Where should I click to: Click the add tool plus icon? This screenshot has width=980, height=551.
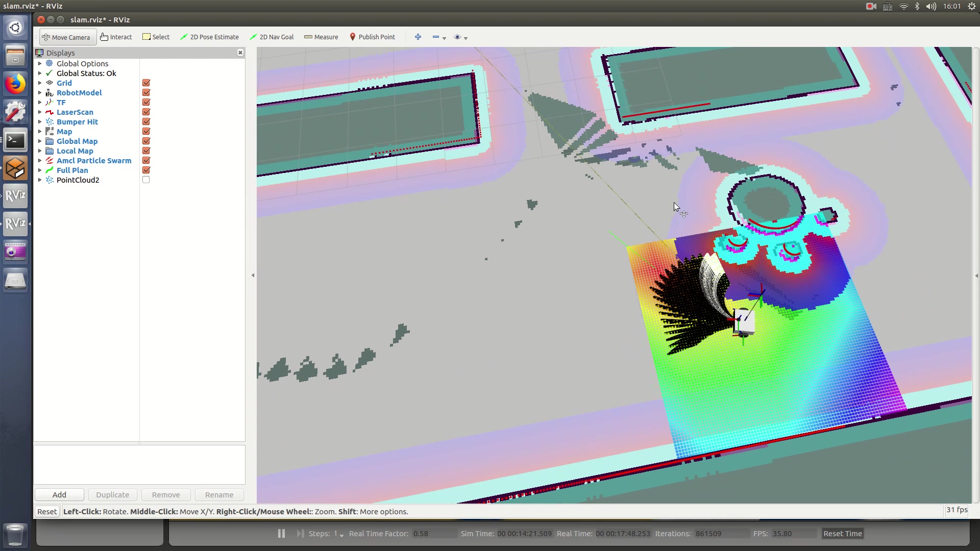point(418,37)
